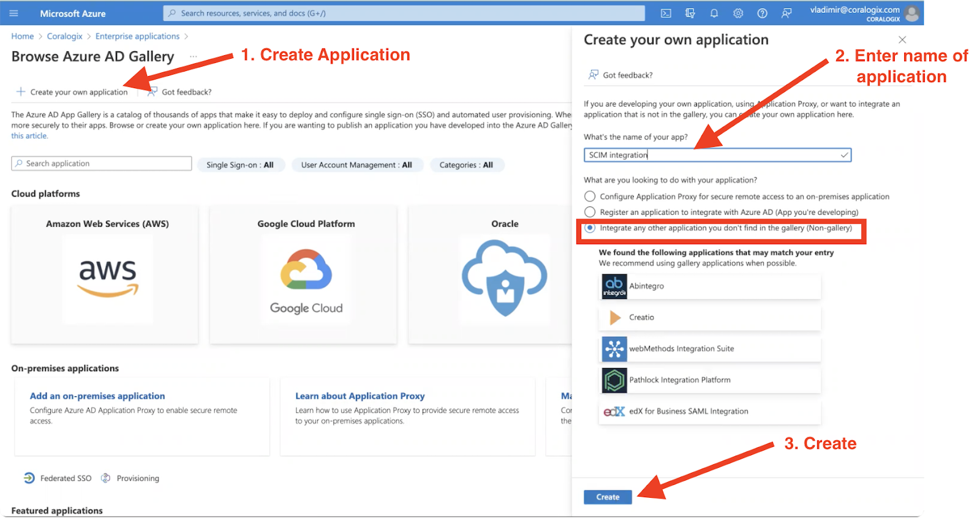Click the ellipsis next to Browse Azure AD Gallery

coord(194,56)
